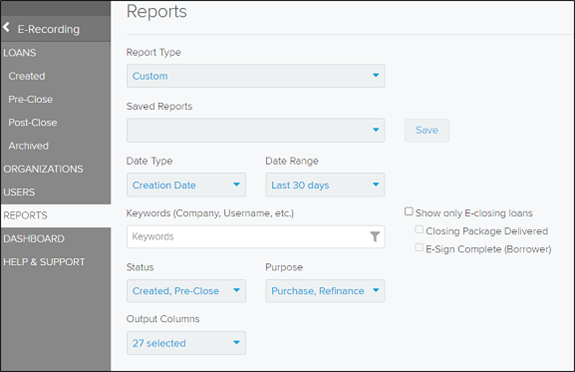This screenshot has width=575, height=372.
Task: Open Archived loans
Action: click(x=29, y=146)
